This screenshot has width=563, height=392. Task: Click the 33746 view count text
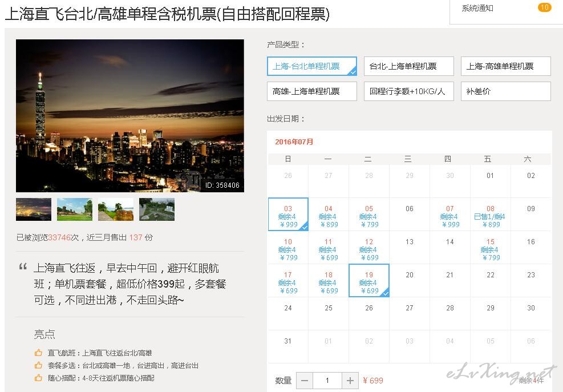coord(59,237)
